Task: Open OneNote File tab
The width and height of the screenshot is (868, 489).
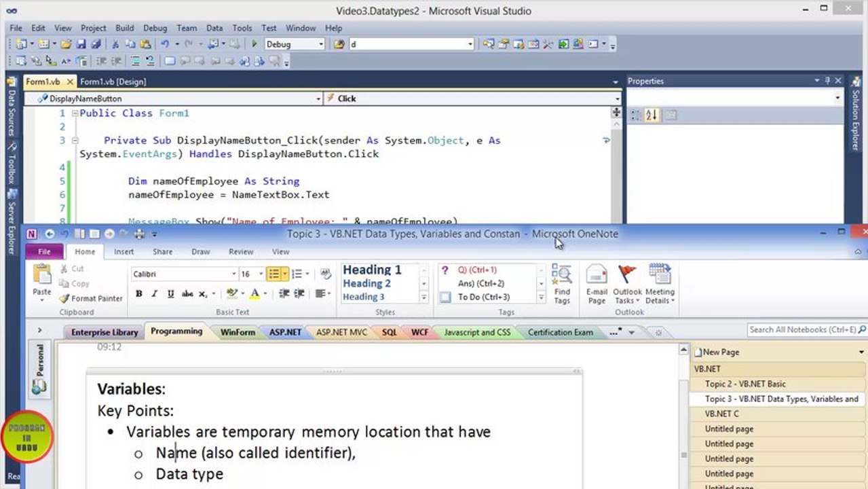Action: (x=44, y=251)
